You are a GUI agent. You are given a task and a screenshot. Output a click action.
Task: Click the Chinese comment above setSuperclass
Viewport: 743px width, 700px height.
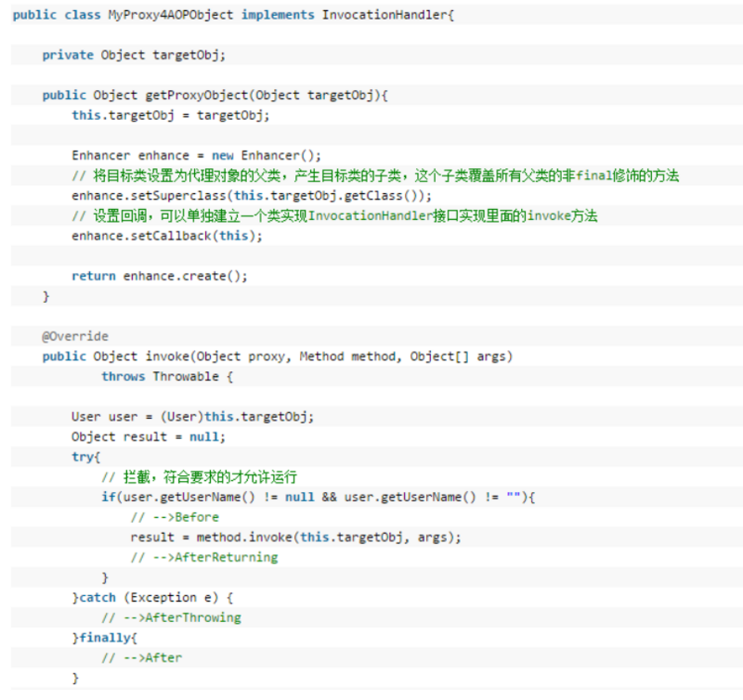coord(375,176)
